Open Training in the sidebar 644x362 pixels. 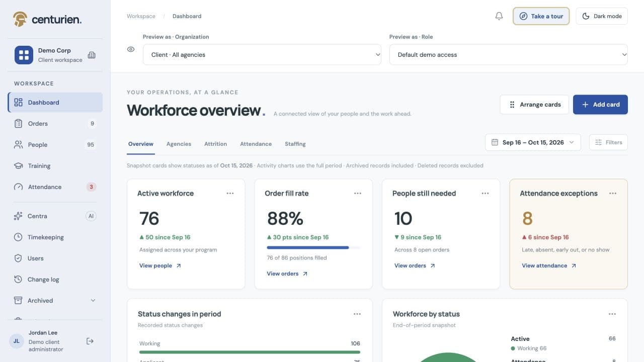tap(55, 166)
